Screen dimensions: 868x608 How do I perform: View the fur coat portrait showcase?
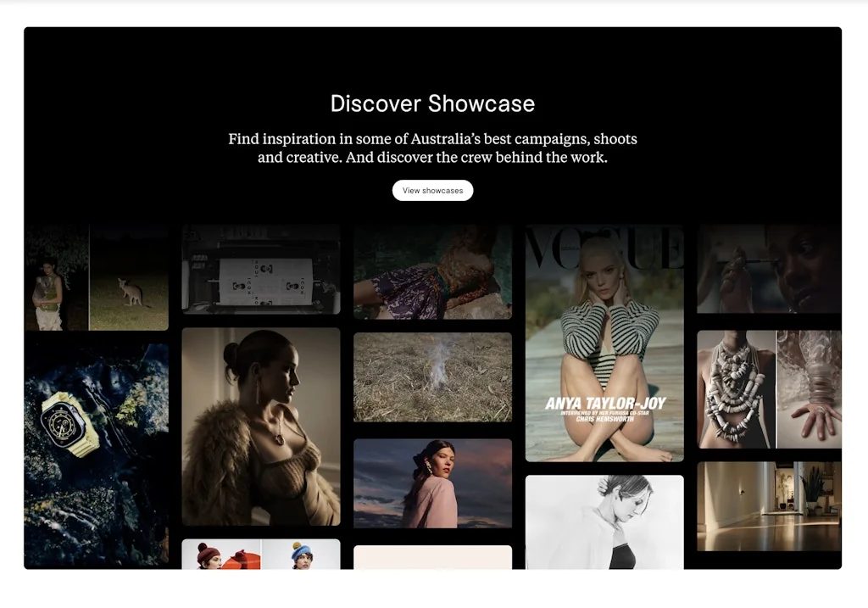(x=260, y=428)
